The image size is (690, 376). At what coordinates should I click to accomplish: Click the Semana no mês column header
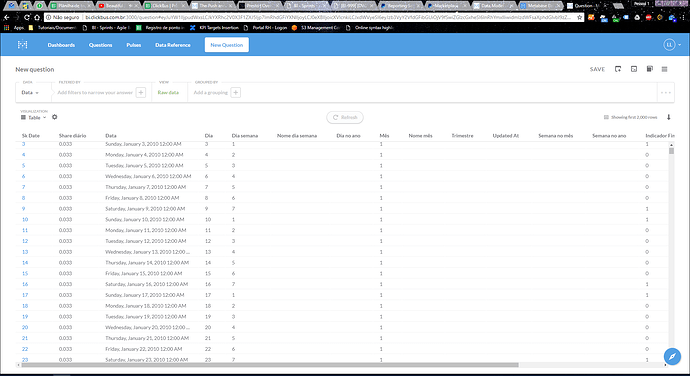click(555, 136)
